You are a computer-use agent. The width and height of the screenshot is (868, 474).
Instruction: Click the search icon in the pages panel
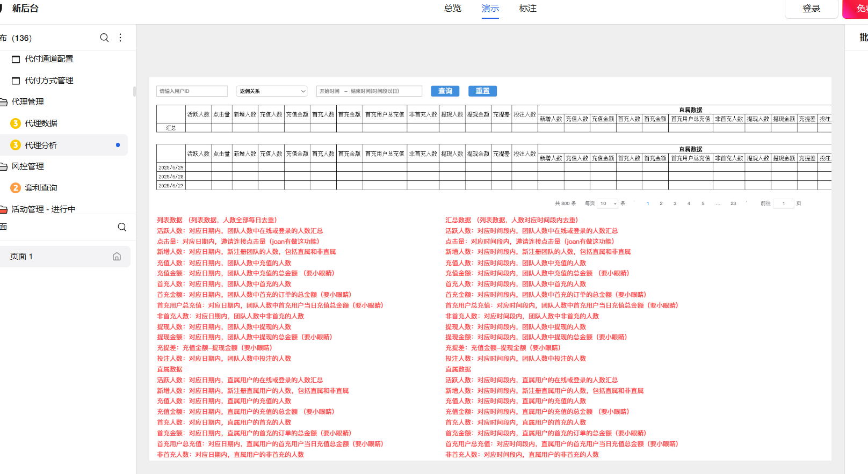coord(122,227)
